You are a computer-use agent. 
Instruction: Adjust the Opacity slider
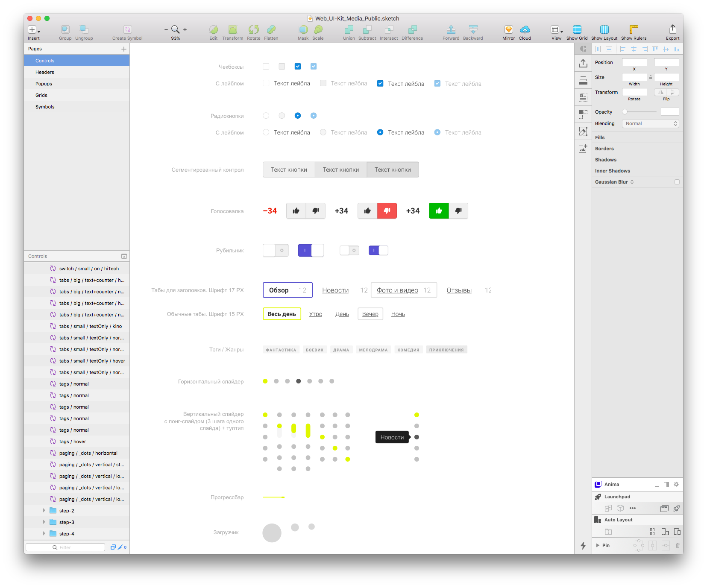coord(639,112)
